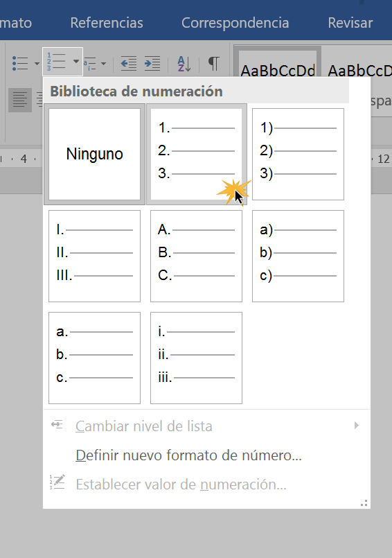
Task: Decrease the paragraph indent
Action: pyautogui.click(x=129, y=63)
